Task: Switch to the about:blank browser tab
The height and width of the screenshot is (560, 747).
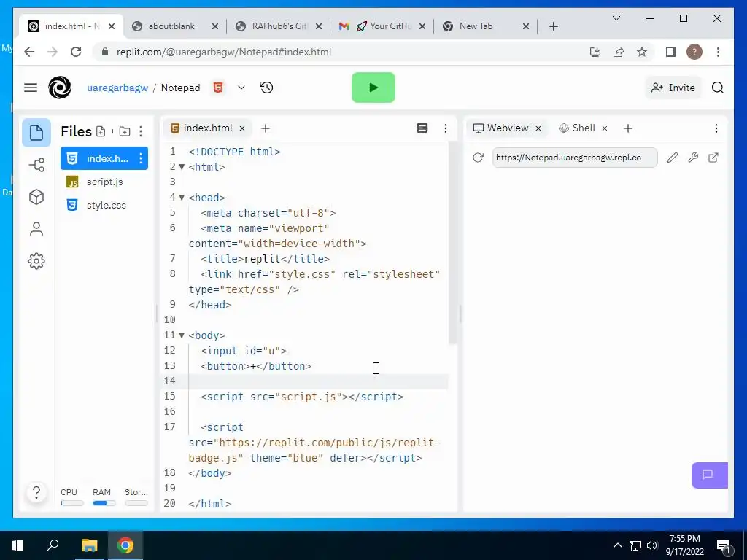Action: [174, 26]
